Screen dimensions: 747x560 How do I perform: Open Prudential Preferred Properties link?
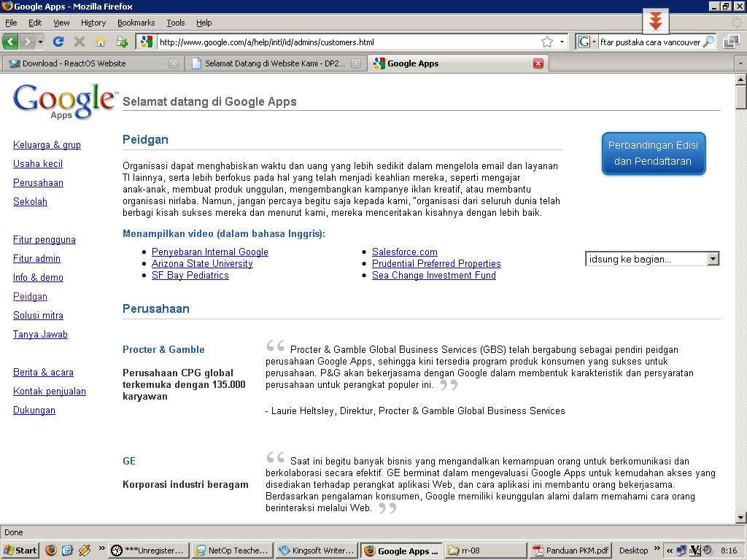pyautogui.click(x=436, y=264)
